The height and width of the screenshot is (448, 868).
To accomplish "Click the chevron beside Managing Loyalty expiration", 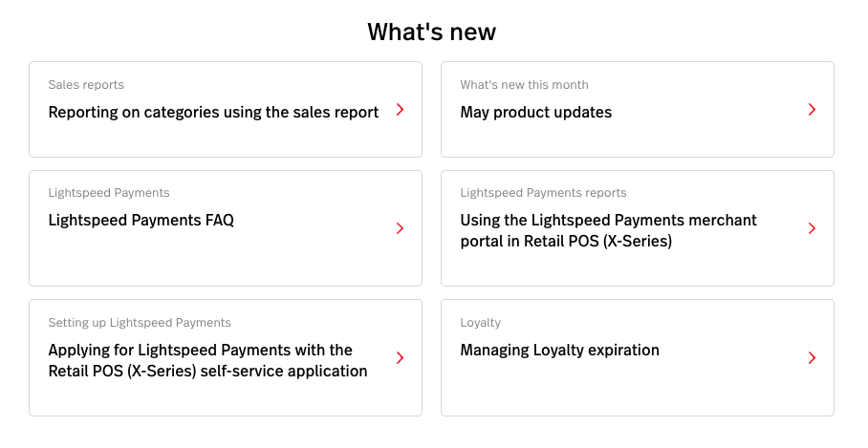I will [x=812, y=358].
